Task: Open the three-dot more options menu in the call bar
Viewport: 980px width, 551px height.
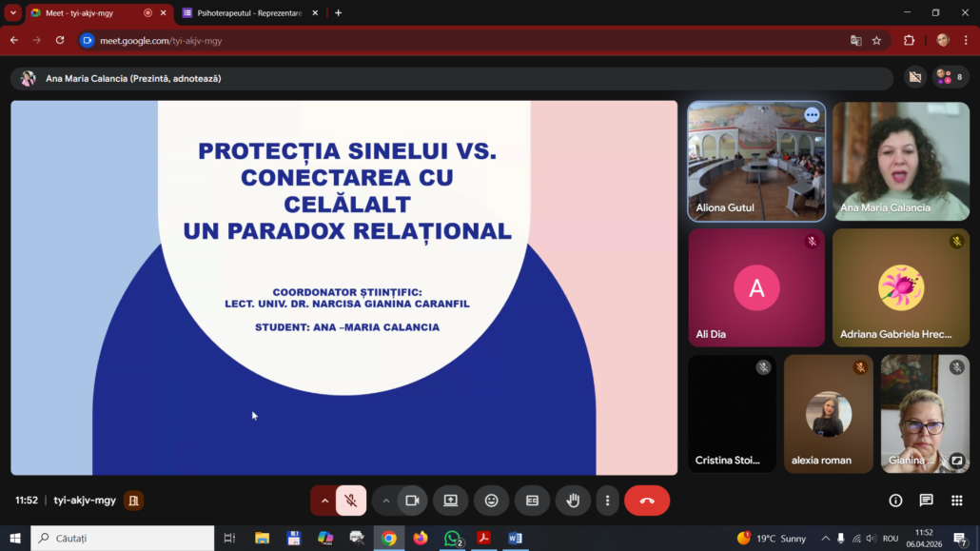Action: 607,501
